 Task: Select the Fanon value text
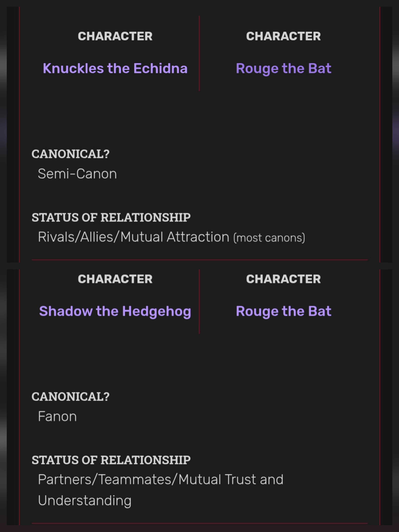57,416
